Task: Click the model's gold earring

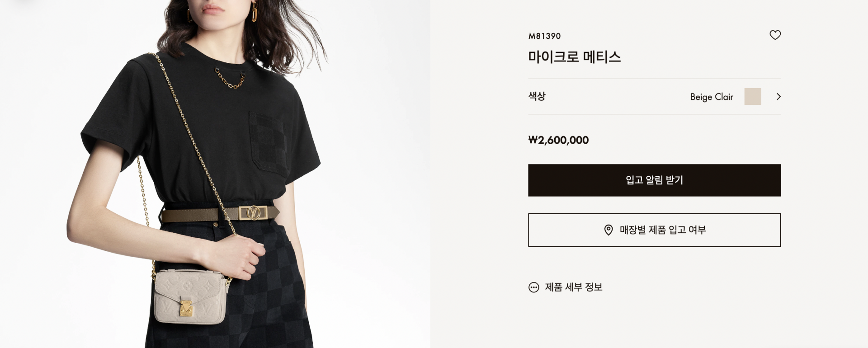Action: [x=255, y=12]
